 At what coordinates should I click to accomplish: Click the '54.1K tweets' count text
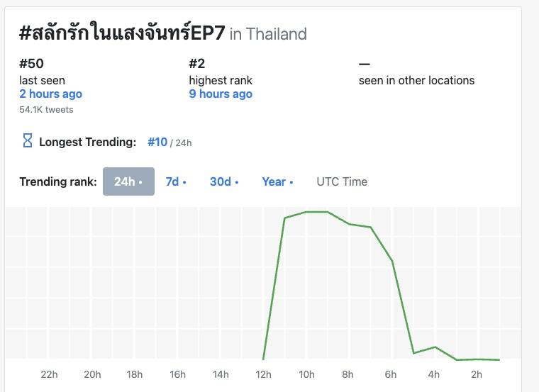(x=46, y=110)
